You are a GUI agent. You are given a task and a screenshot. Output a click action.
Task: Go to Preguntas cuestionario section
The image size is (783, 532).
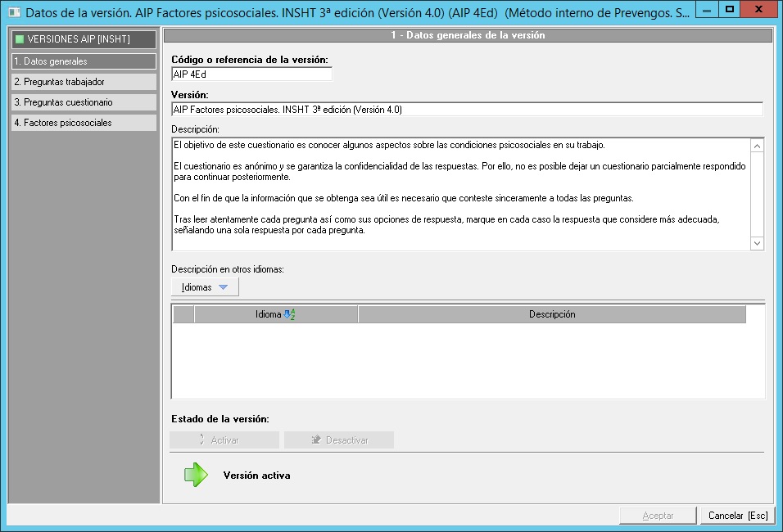click(x=83, y=102)
